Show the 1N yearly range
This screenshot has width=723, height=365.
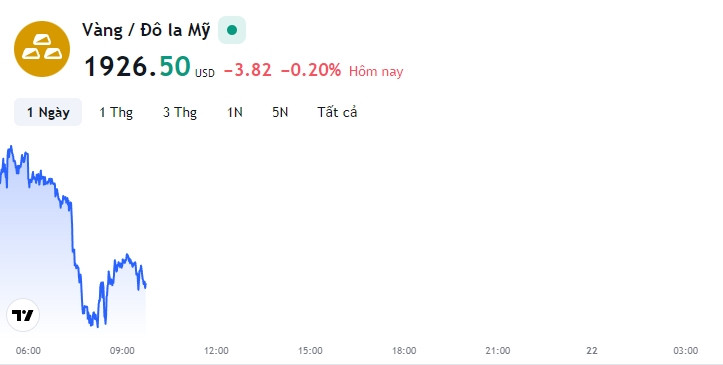pyautogui.click(x=235, y=112)
